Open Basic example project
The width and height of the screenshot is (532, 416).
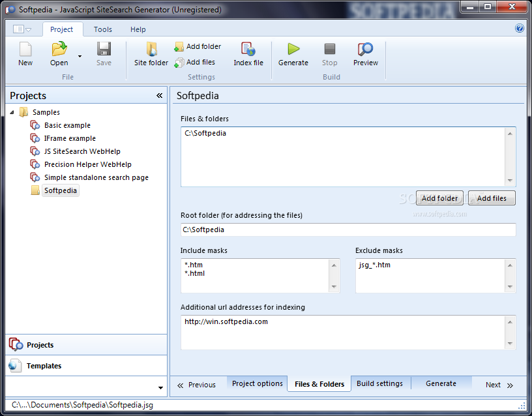coord(68,125)
